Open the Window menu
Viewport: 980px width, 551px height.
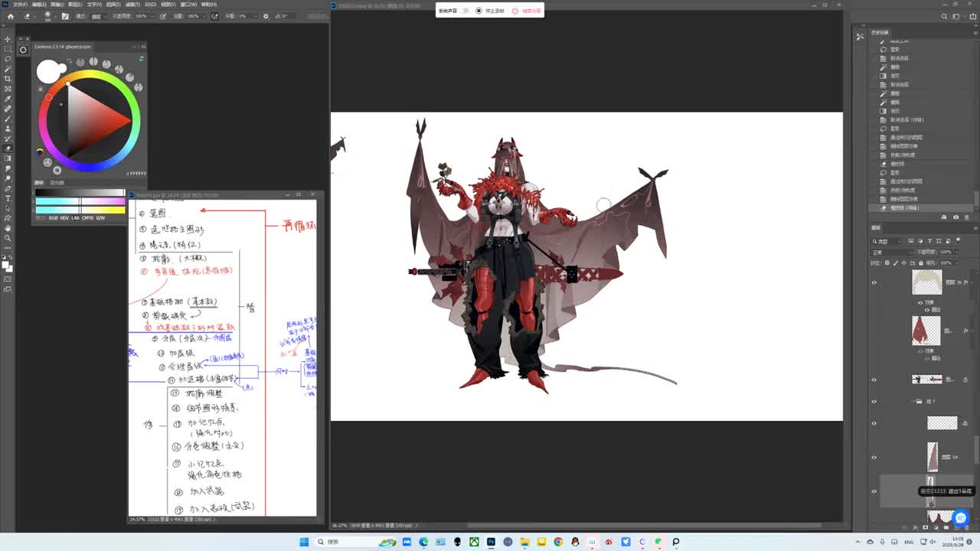[188, 5]
